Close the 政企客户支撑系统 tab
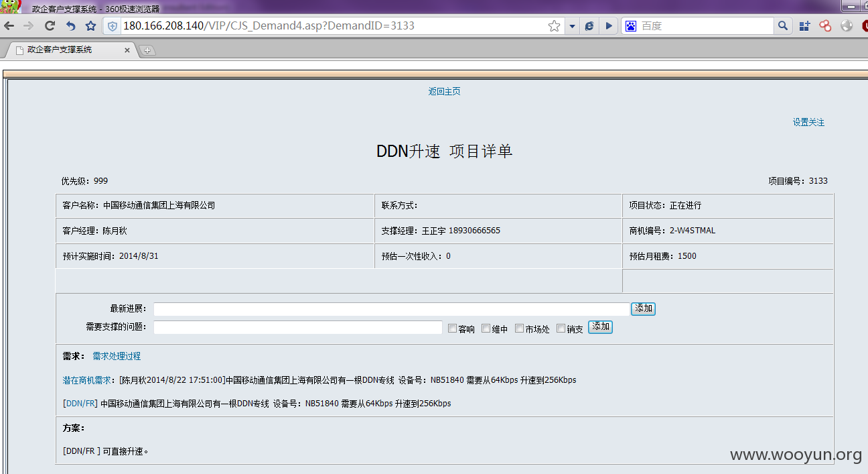Image resolution: width=868 pixels, height=474 pixels. (127, 50)
